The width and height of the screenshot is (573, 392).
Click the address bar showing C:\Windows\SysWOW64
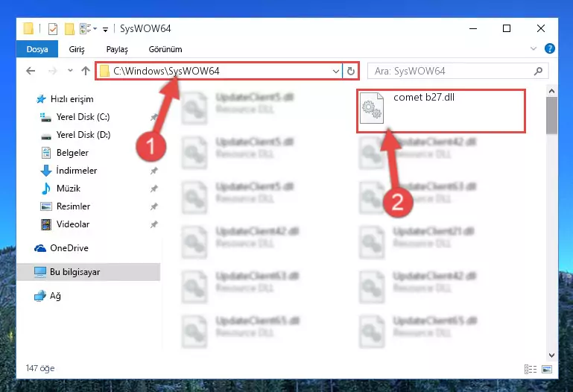point(218,71)
